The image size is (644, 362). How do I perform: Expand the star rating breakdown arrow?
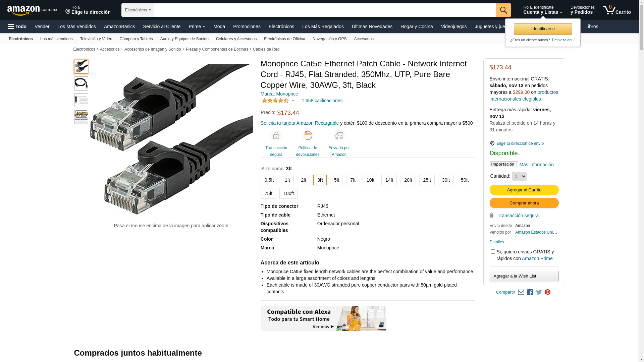pos(293,101)
